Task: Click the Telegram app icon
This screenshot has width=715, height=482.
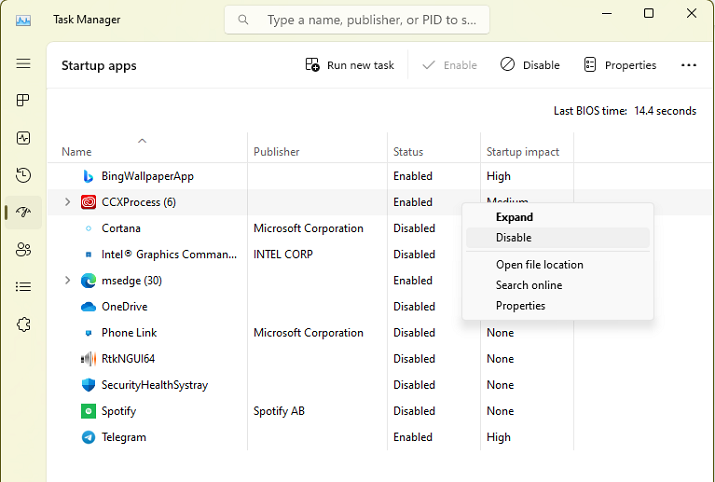Action: click(88, 437)
